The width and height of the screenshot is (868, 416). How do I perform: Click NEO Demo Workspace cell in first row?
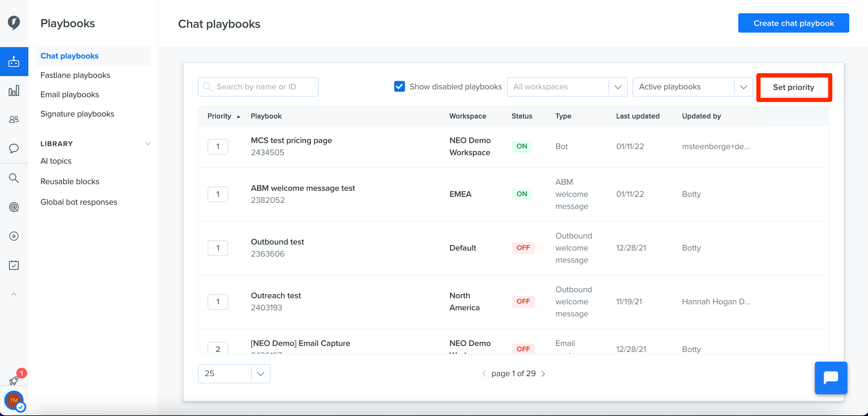pos(470,147)
